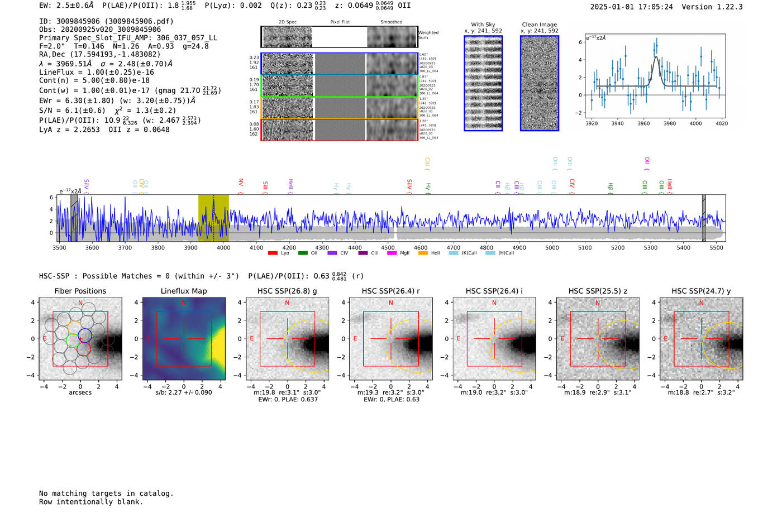This screenshot has height=532, width=782.
Task: Click the hatched gray band near 5460
Action: 704,218
